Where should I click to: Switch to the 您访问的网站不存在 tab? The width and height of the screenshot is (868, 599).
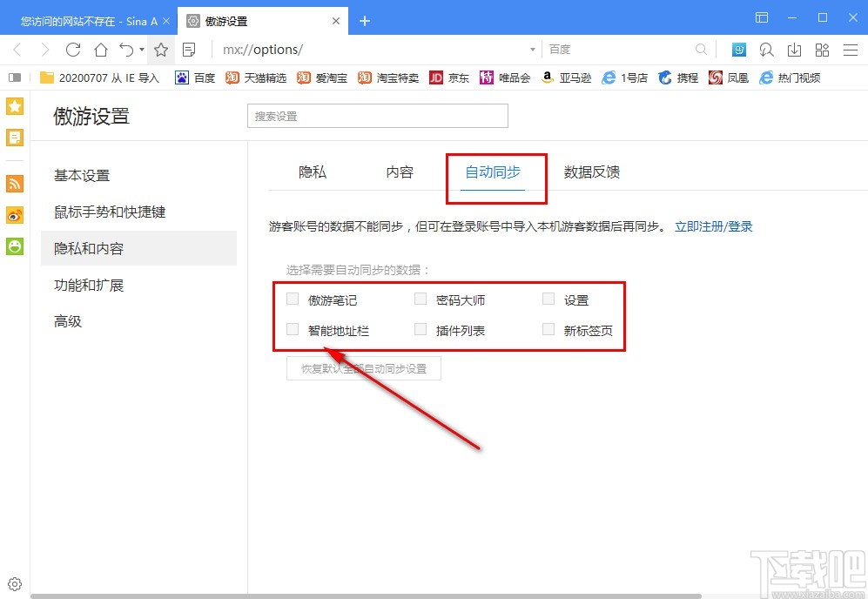pos(89,21)
